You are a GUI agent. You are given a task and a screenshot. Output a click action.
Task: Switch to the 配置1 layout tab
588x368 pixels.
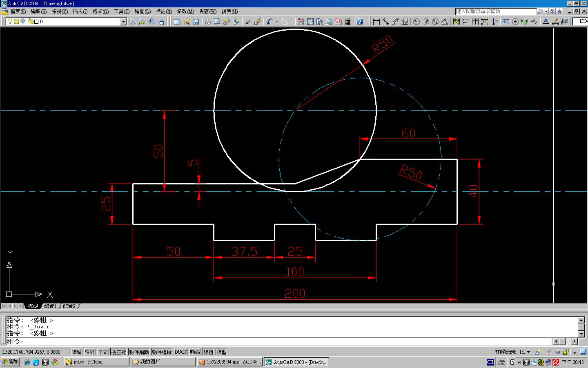click(x=50, y=306)
